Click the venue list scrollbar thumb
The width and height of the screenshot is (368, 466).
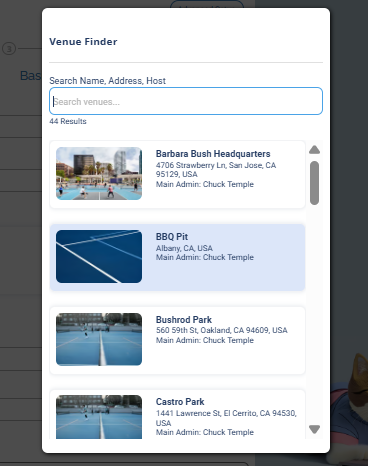(314, 183)
